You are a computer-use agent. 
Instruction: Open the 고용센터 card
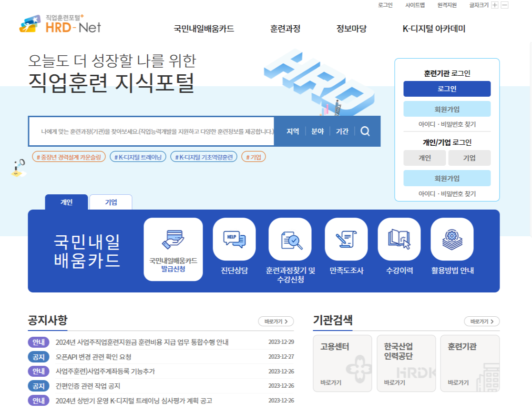pos(342,363)
